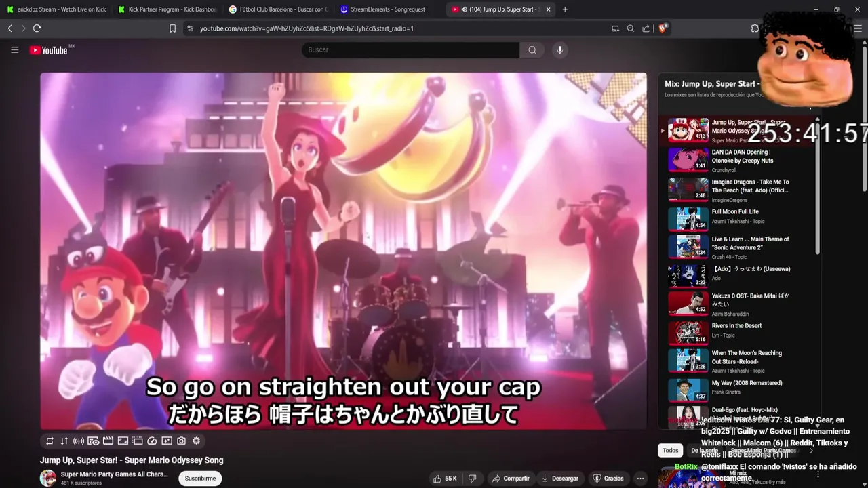Image resolution: width=868 pixels, height=488 pixels.
Task: Click the up-down arrows sort icon
Action: point(64,441)
